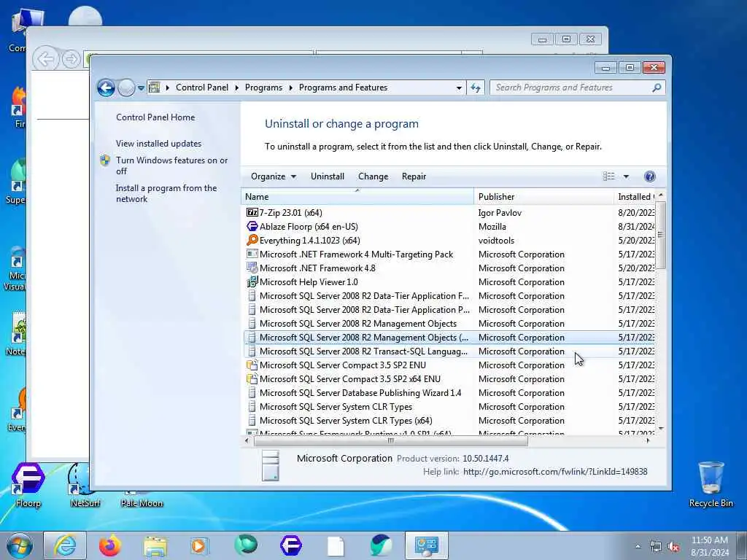This screenshot has width=747, height=560.
Task: Sort by the Name column header
Action: 357,197
